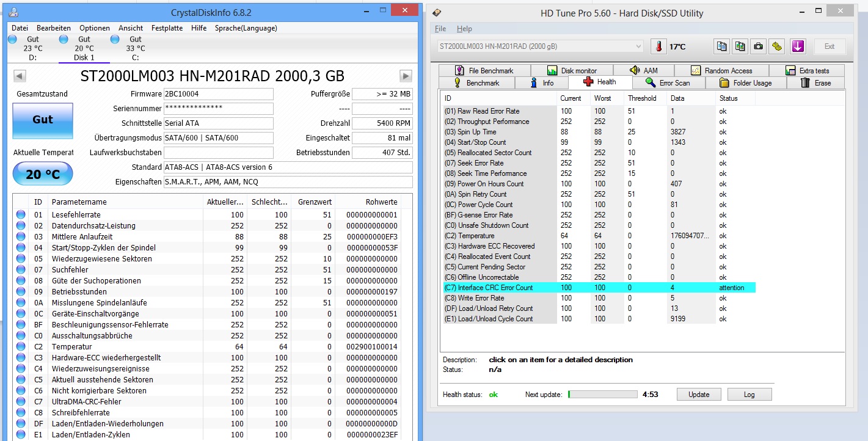This screenshot has width=868, height=441.
Task: Open HD Tune options via tools icon
Action: point(776,46)
